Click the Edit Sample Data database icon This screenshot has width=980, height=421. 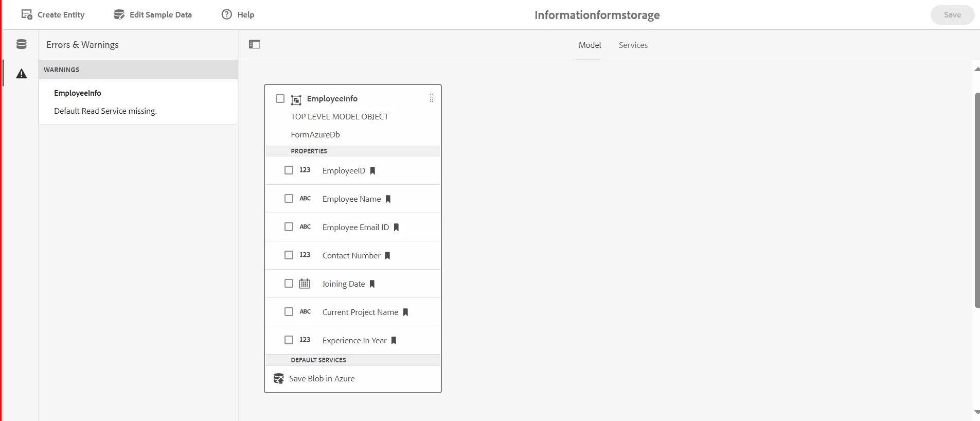119,14
